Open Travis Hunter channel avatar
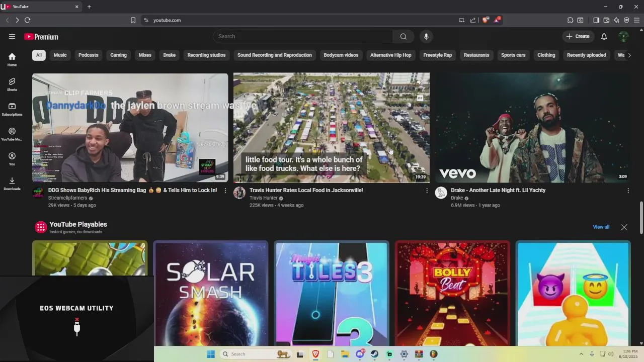 (x=239, y=193)
